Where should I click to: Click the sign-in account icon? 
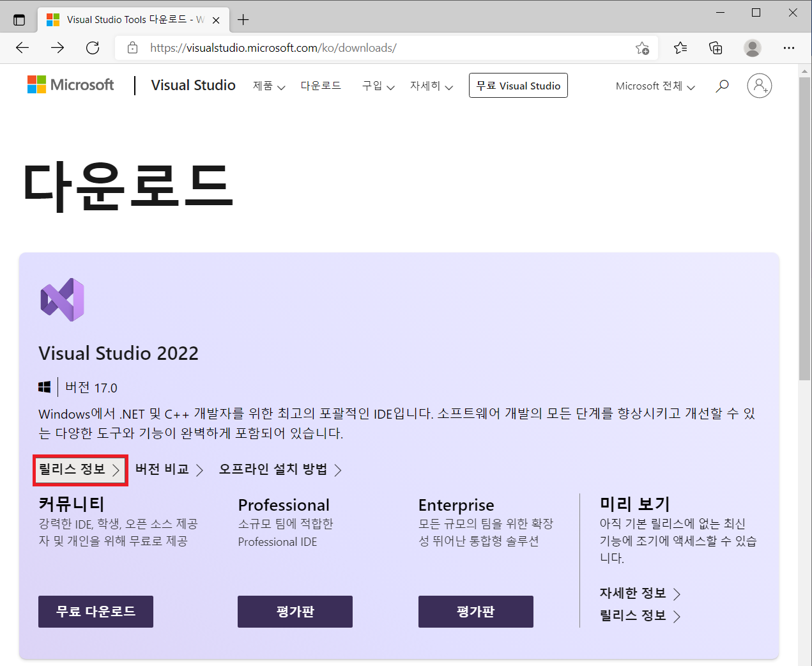[x=760, y=86]
